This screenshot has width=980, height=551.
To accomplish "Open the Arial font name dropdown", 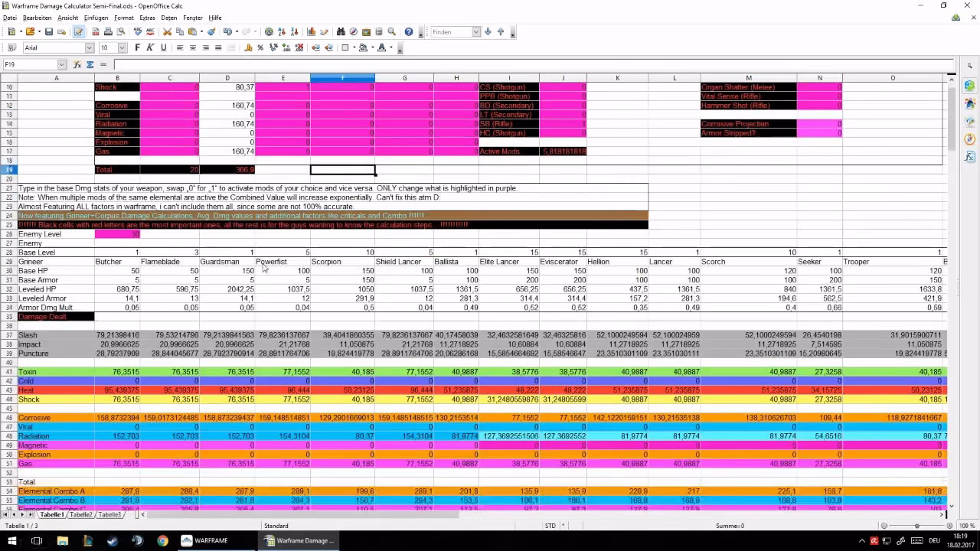I will [89, 47].
